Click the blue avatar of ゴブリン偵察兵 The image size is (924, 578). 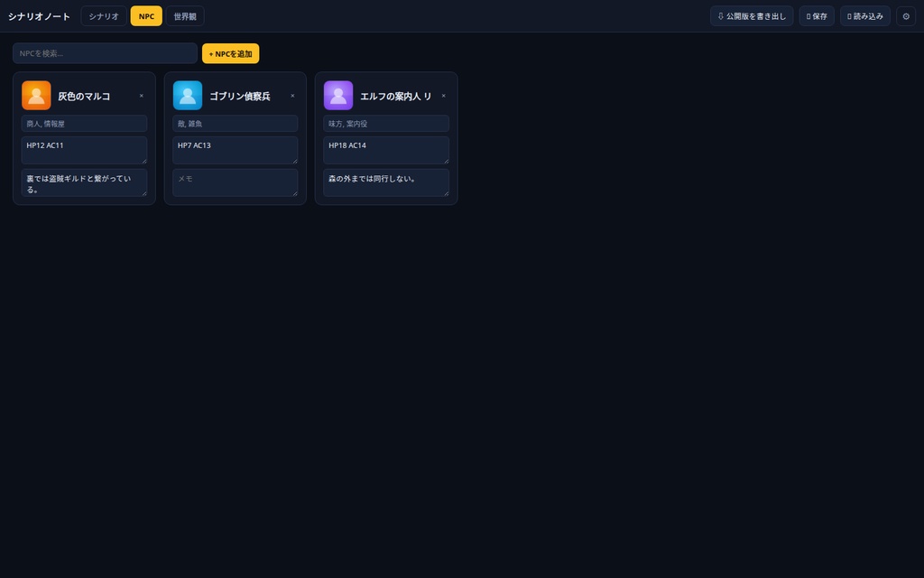[x=188, y=96]
